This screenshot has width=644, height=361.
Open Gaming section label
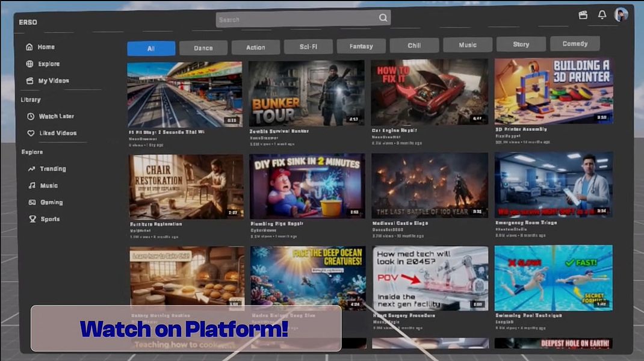pyautogui.click(x=52, y=202)
